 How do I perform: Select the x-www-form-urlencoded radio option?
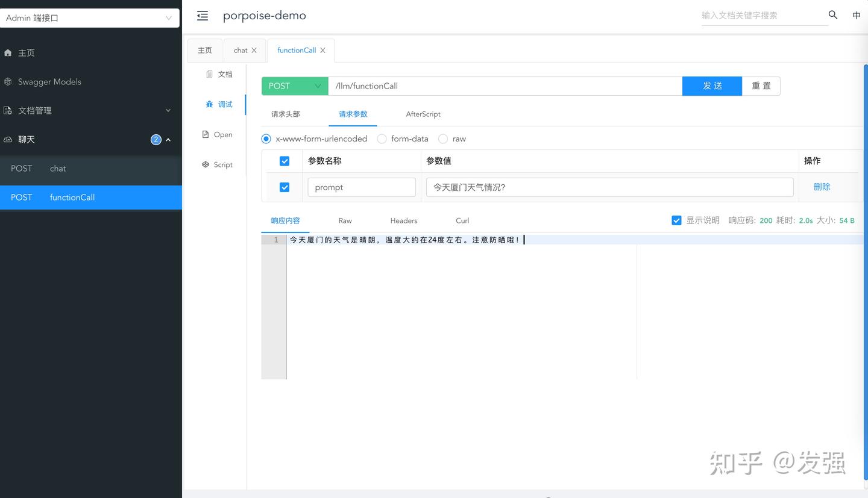pos(266,139)
